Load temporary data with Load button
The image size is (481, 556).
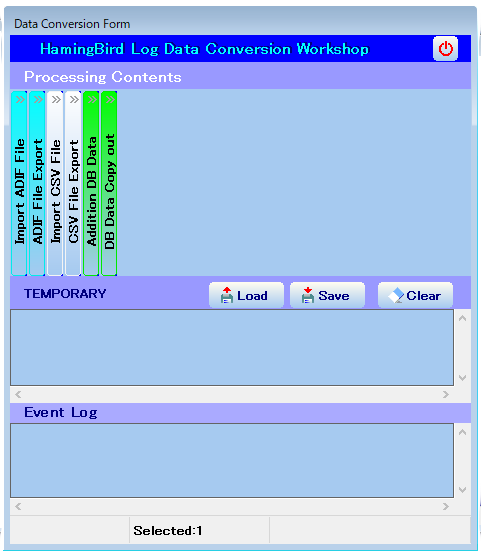[246, 295]
